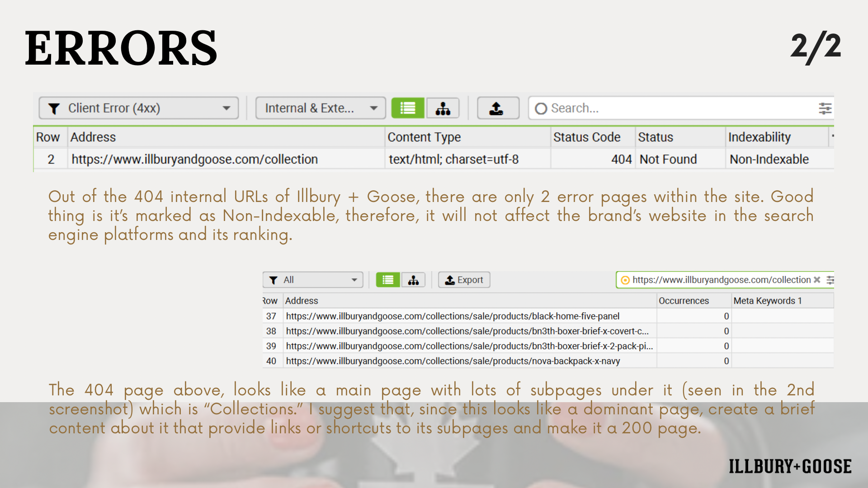
Task: Select row 40 nova-backpack-x-navy URL
Action: click(452, 361)
